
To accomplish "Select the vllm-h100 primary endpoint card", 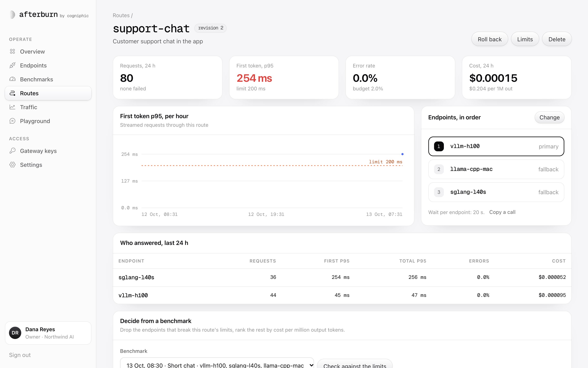I will [496, 146].
